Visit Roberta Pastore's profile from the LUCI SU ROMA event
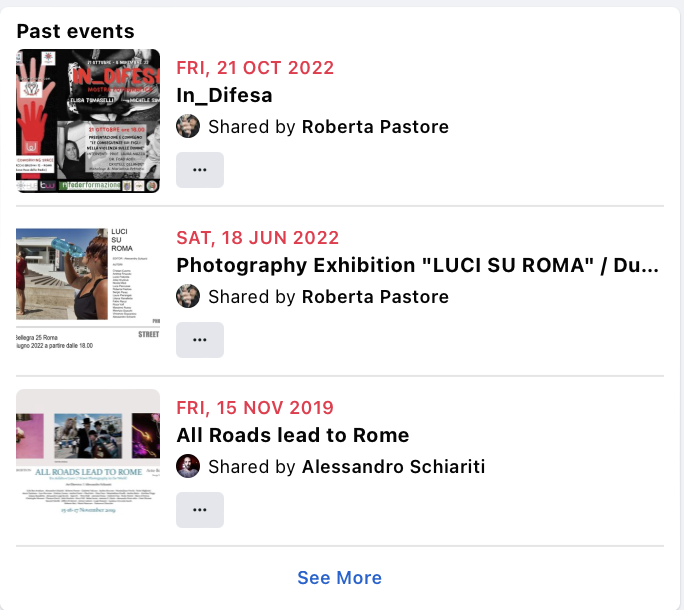Viewport: 684px width, 610px height. (x=375, y=297)
